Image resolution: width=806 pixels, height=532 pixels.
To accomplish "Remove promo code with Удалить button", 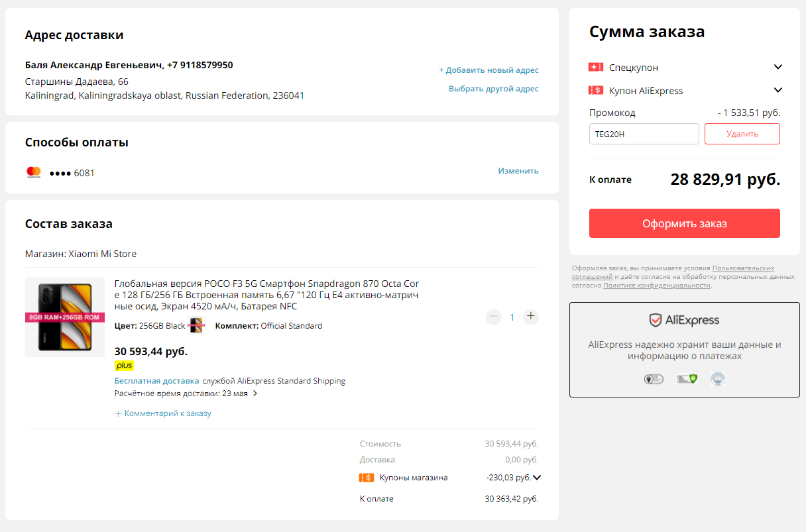I will coord(742,134).
